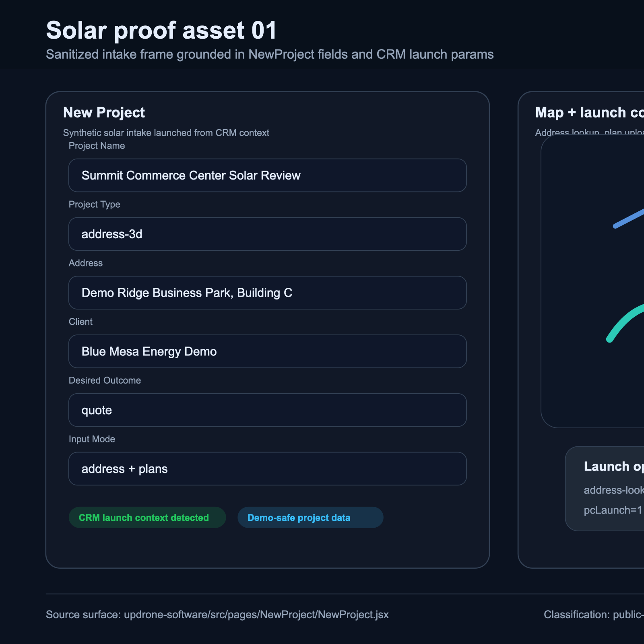This screenshot has height=644, width=644.
Task: Select the Client field showing Blue Mesa Energy Demo
Action: 267,351
